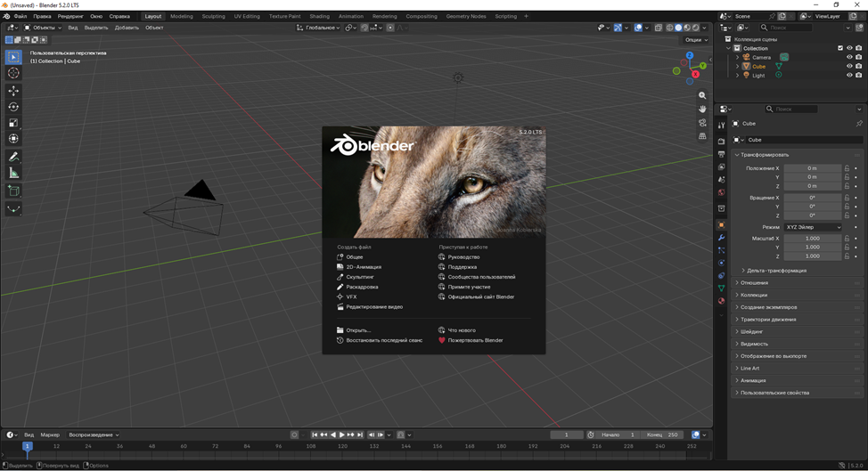Hide the Camera in the outliner
This screenshot has width=868, height=471.
[849, 57]
